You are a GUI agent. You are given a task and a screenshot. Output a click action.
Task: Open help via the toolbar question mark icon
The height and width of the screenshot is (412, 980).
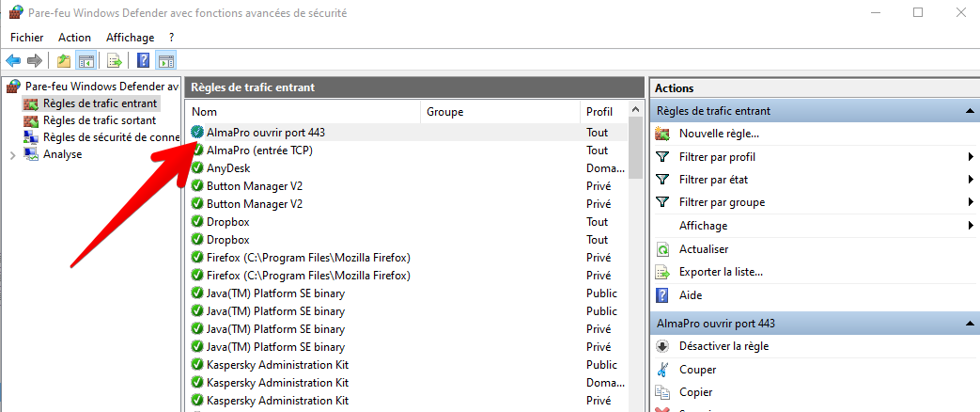point(143,60)
